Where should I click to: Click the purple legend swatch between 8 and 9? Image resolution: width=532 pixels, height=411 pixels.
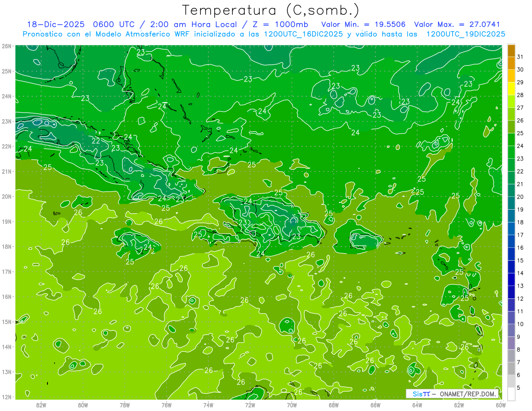[x=511, y=343]
